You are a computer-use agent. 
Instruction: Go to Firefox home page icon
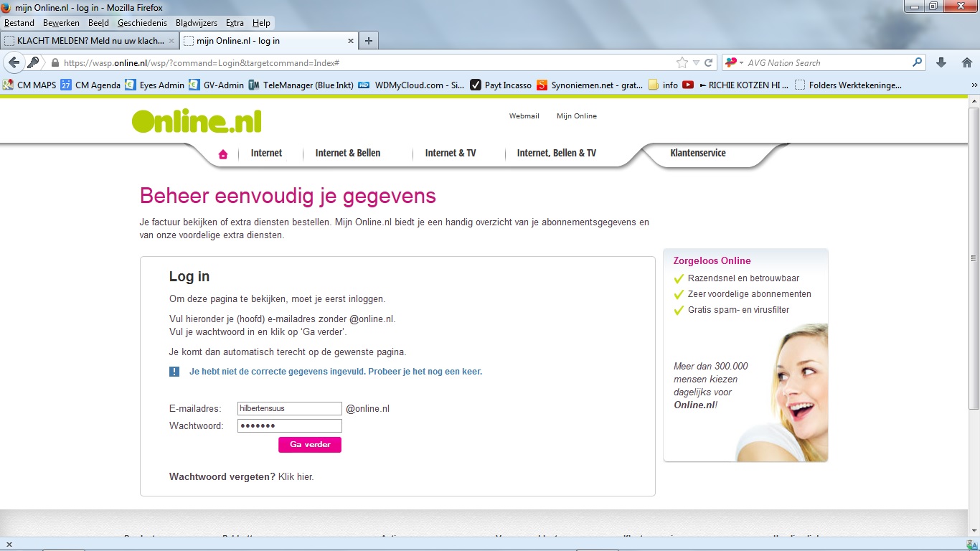coord(966,62)
